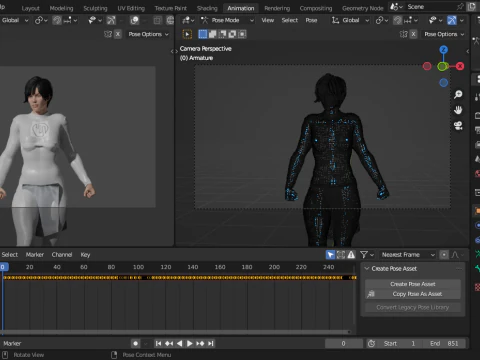Open the timeline filter funnel dropdown
This screenshot has height=360, width=480.
click(x=367, y=255)
